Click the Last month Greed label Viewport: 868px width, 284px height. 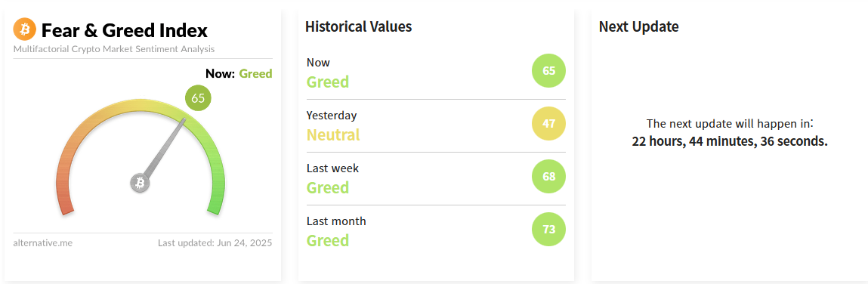point(328,240)
